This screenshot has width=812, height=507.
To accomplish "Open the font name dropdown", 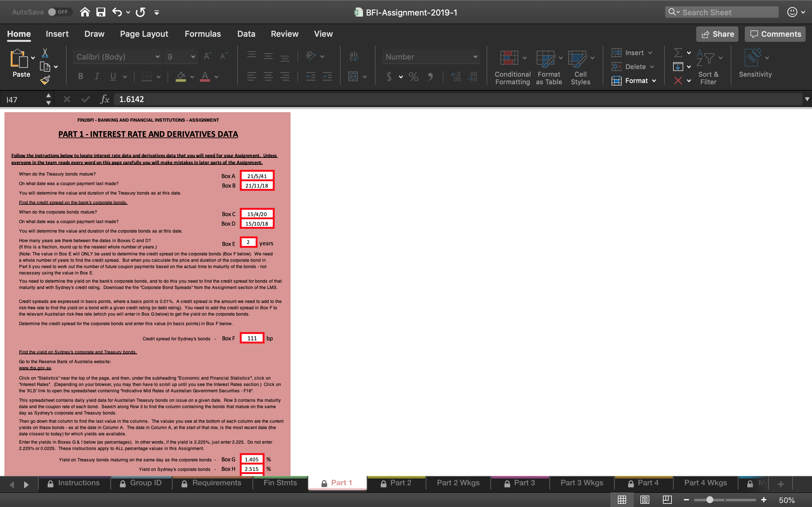I will click(x=157, y=56).
